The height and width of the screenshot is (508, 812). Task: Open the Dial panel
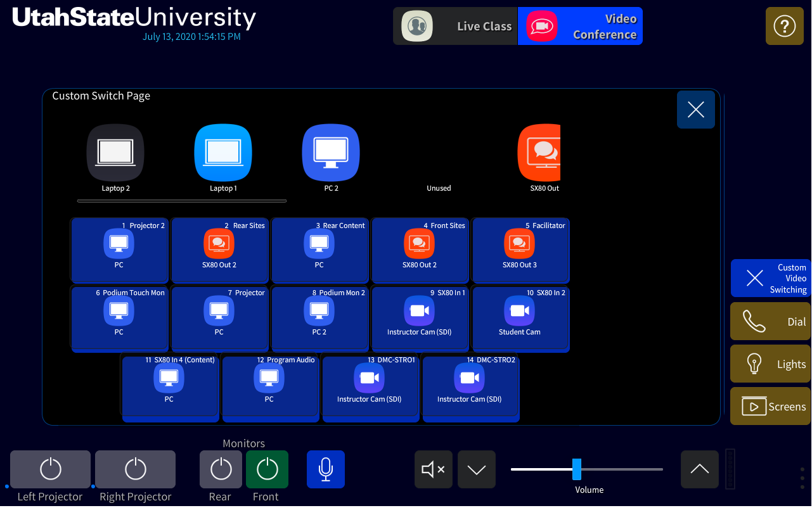click(770, 322)
